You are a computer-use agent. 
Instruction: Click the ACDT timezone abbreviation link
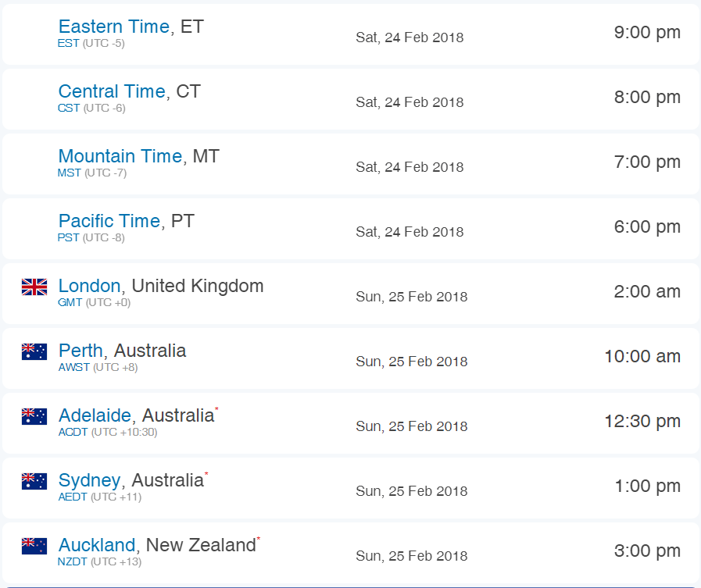pyautogui.click(x=73, y=432)
